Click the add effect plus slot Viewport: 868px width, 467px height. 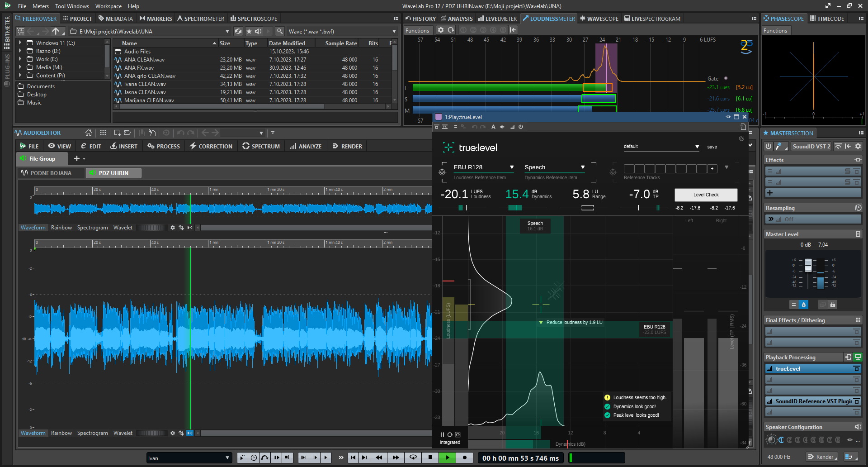point(770,193)
